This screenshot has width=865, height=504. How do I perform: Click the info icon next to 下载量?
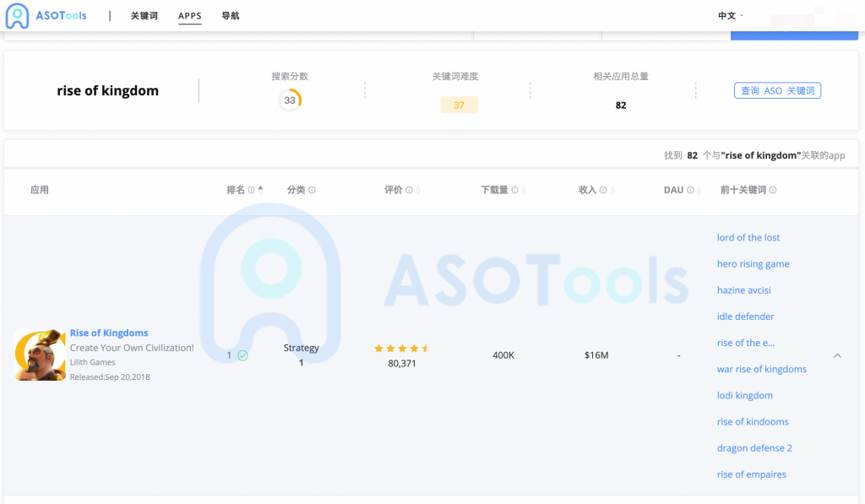514,190
